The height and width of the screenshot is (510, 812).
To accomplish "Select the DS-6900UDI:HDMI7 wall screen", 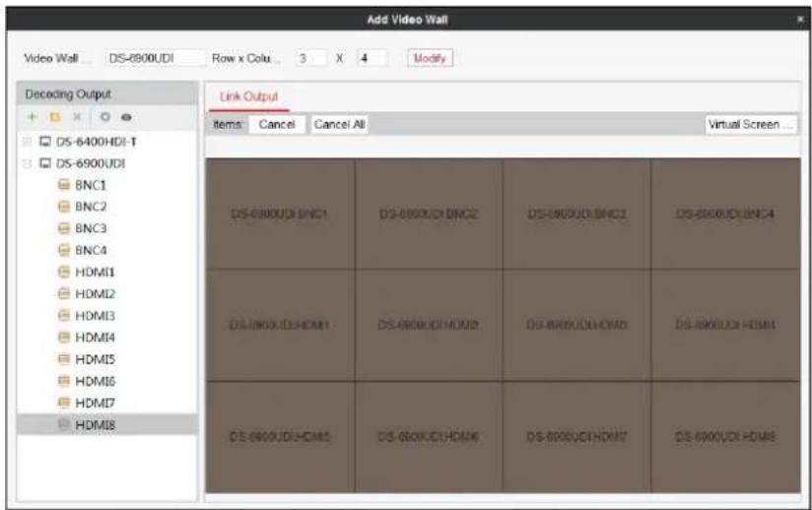I will pyautogui.click(x=576, y=437).
